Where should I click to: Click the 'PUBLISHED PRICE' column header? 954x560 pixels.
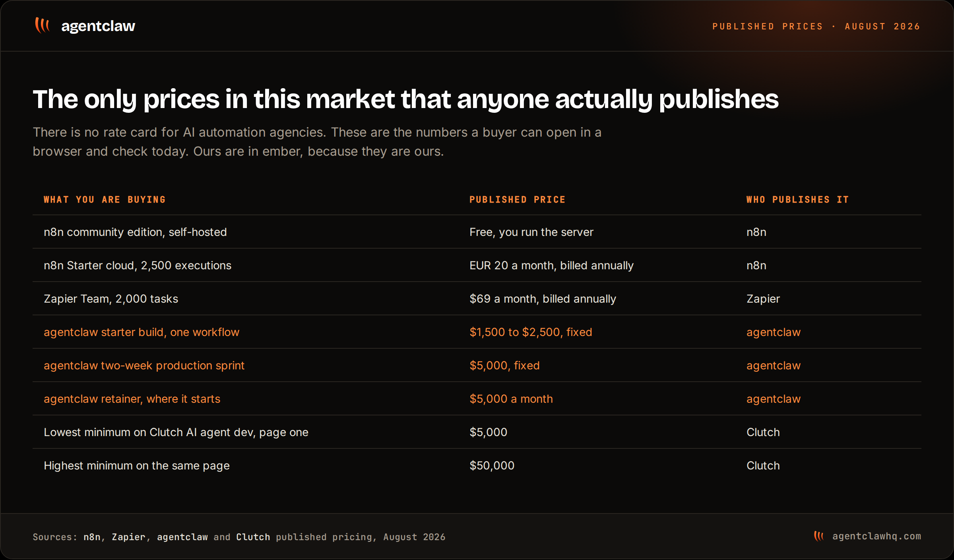click(x=518, y=199)
